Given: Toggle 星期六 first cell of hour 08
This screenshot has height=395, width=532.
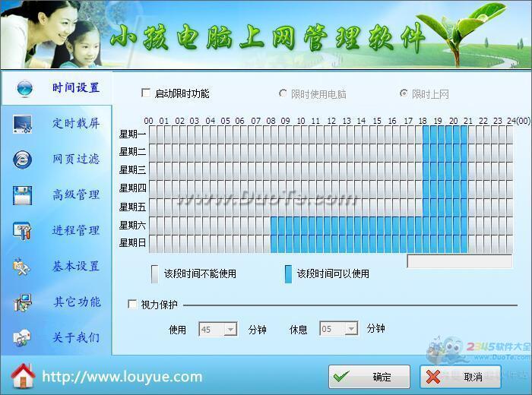Looking at the screenshot, I should [x=274, y=226].
